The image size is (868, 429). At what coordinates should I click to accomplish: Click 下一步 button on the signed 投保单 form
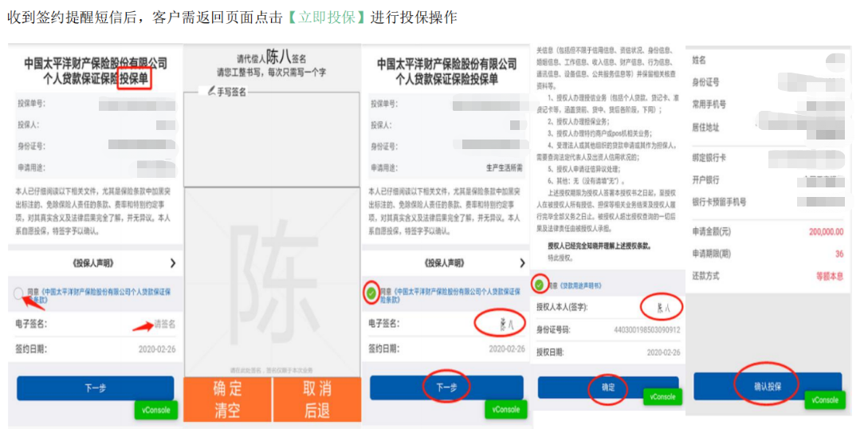446,388
